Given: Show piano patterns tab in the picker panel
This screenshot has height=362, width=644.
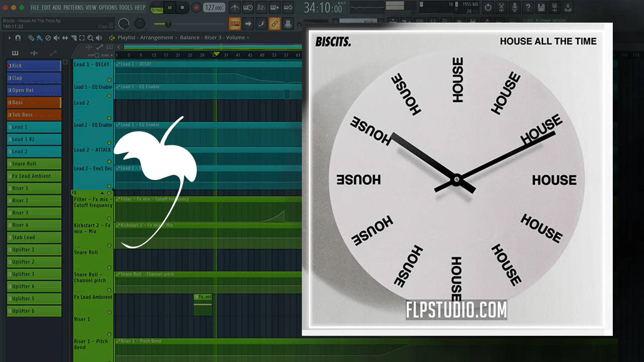Looking at the screenshot, I should coord(15,53).
